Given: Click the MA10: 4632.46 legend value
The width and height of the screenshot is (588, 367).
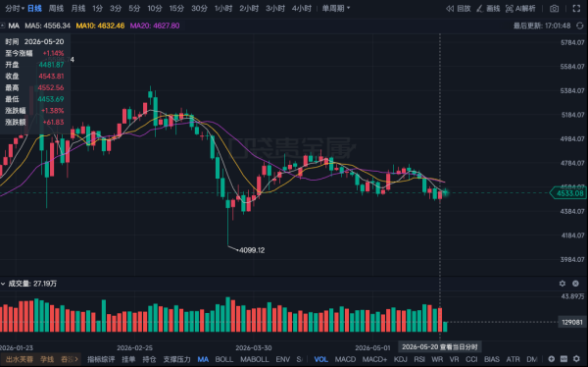Looking at the screenshot, I should tap(100, 26).
